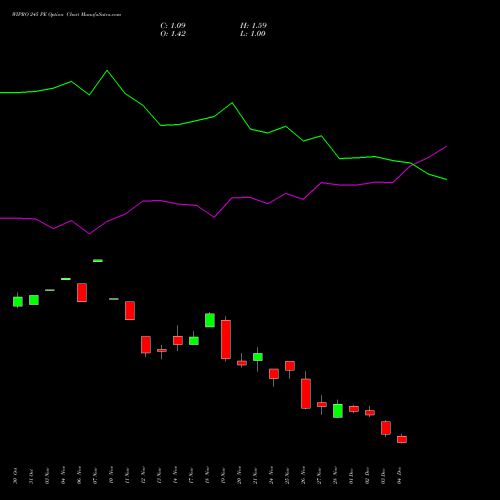Click the green candlestick for 30 Oct
This screenshot has width=500, height=500.
[18, 302]
